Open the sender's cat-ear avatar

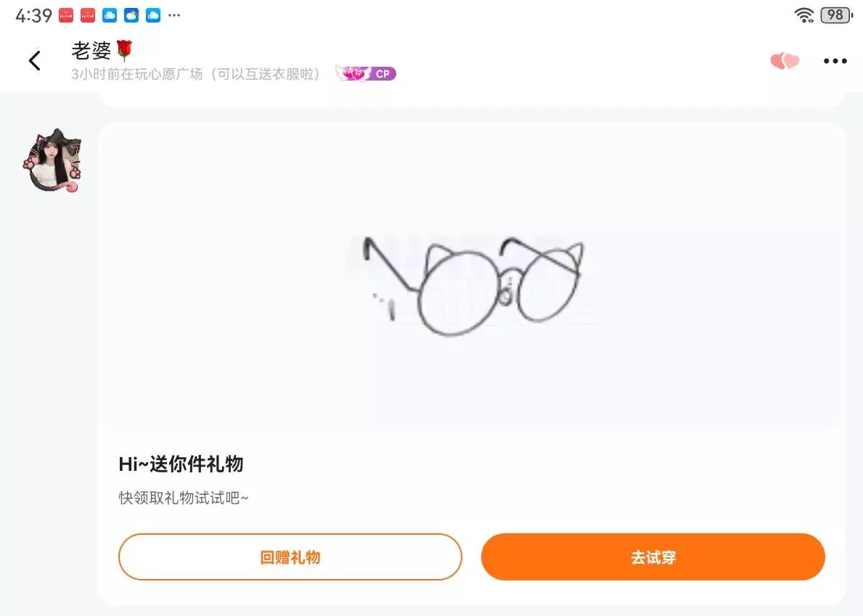pyautogui.click(x=52, y=162)
